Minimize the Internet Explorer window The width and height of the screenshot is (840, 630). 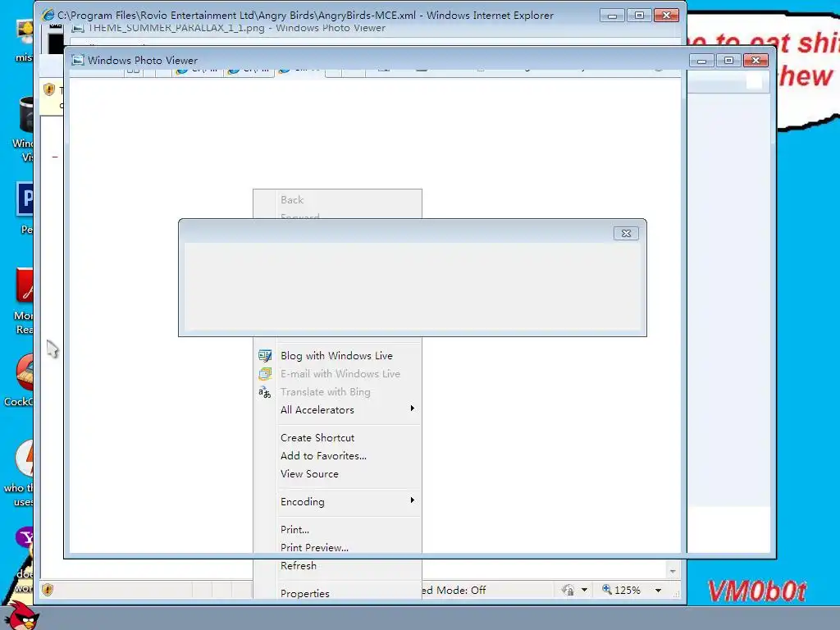point(612,15)
